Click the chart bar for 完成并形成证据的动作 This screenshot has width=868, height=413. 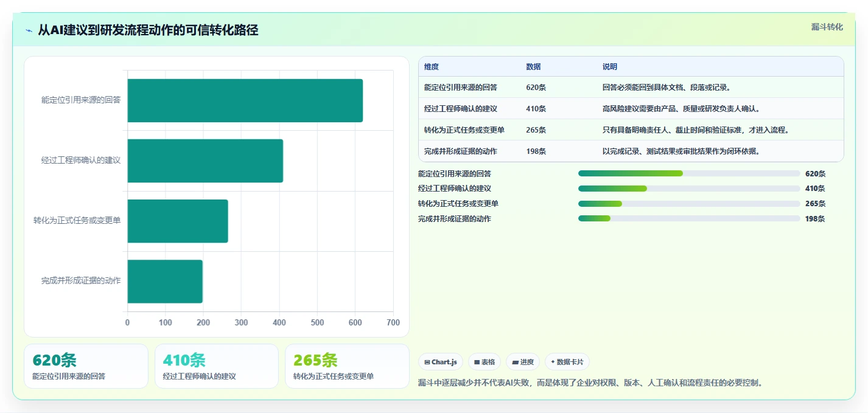click(x=165, y=281)
